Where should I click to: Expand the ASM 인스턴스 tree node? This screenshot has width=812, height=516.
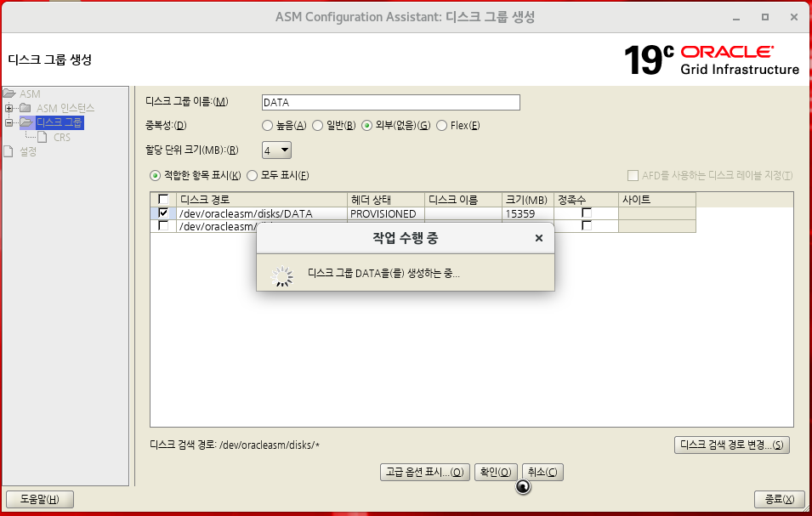click(x=9, y=108)
